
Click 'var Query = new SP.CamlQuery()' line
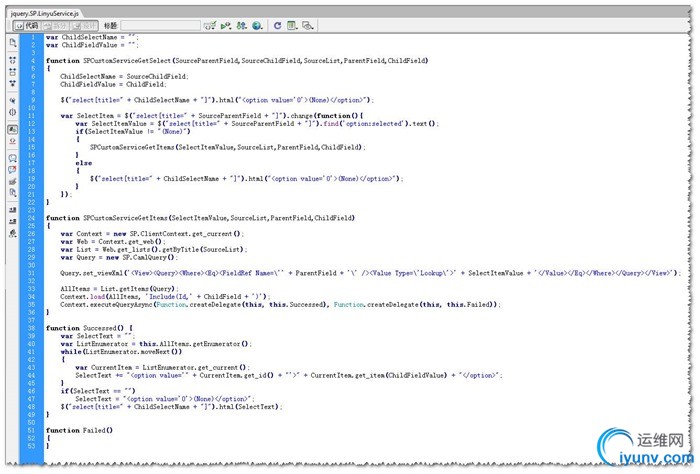[x=119, y=258]
